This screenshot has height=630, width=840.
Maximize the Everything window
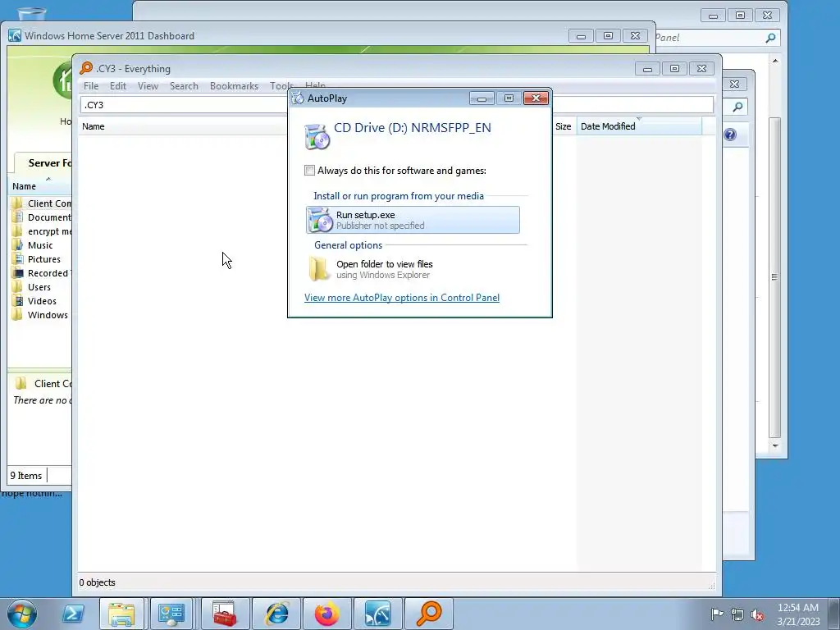pos(674,69)
